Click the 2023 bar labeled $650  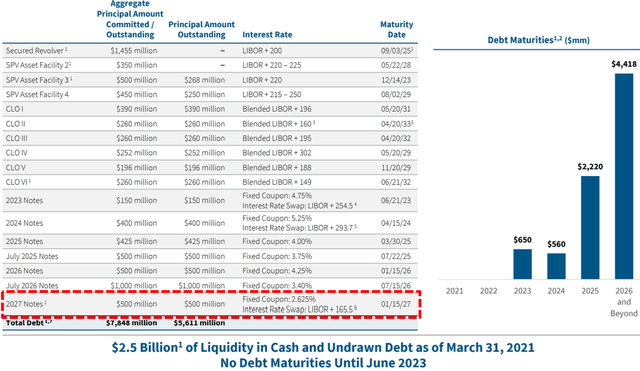coord(522,264)
